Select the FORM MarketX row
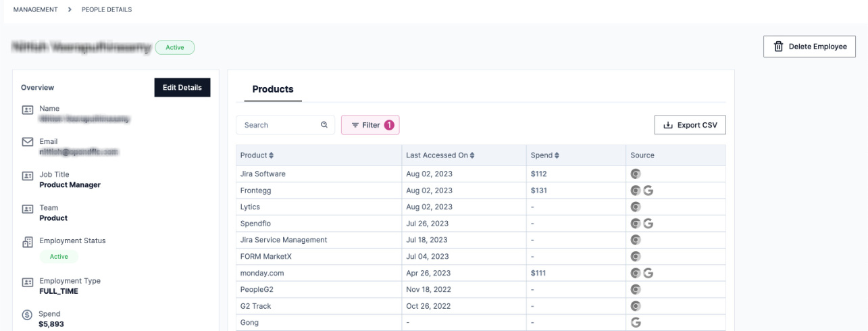Screen dimensions: 868x331 click(x=481, y=257)
